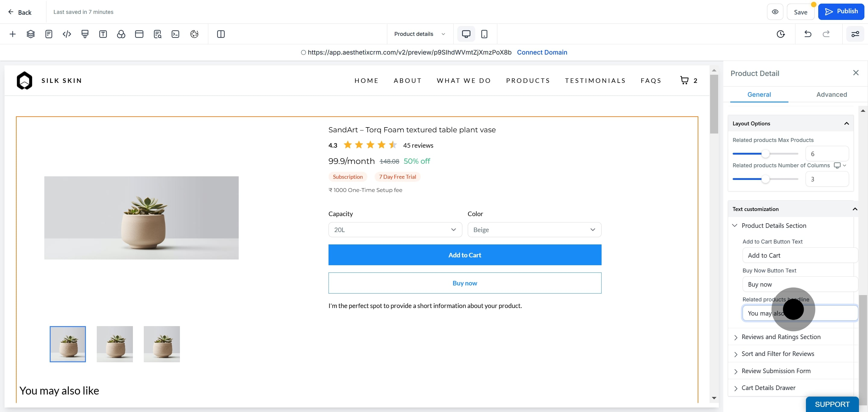Open the pages document icon
This screenshot has width=868, height=412.
[49, 34]
